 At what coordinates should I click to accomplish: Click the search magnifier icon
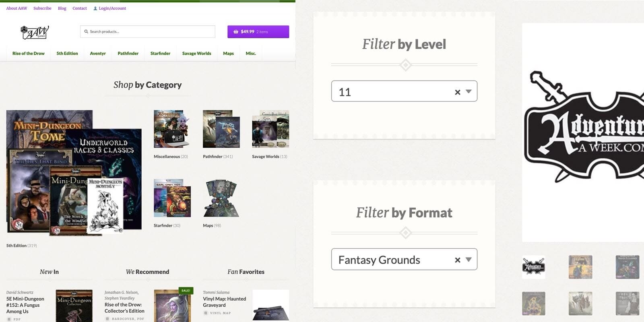86,31
